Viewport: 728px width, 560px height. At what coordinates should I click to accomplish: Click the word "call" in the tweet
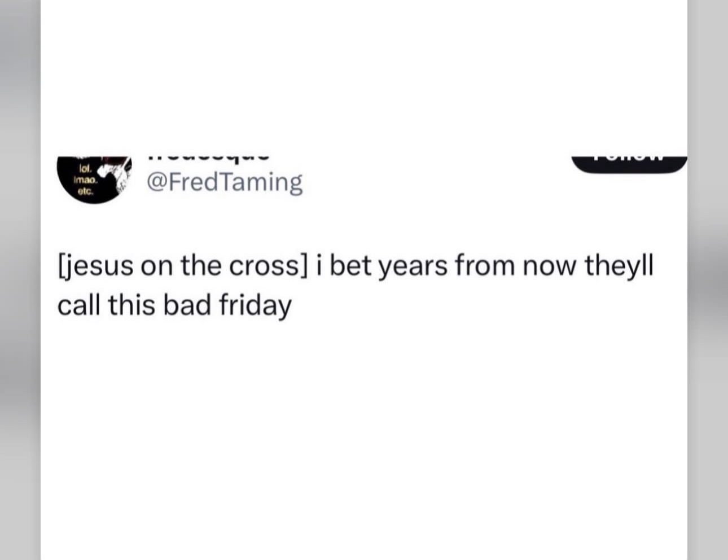pyautogui.click(x=78, y=305)
